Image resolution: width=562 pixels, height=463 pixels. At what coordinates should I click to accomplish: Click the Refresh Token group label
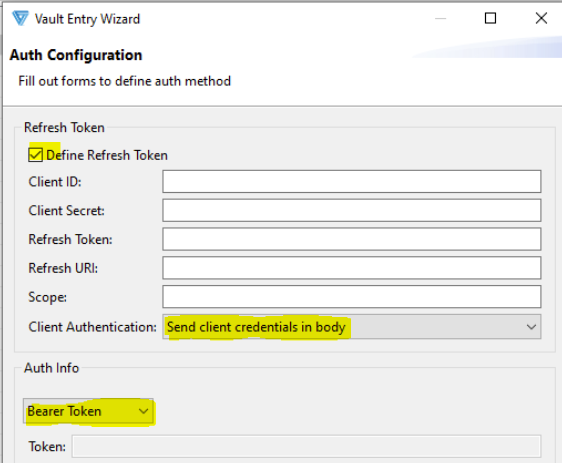click(64, 128)
